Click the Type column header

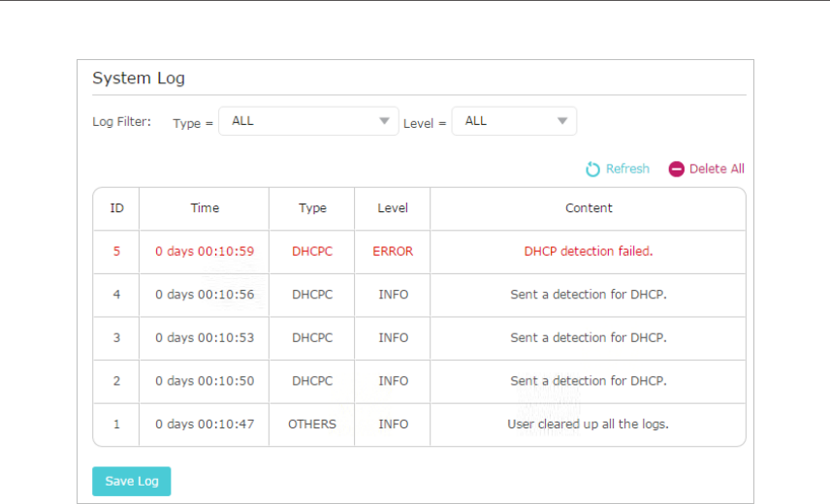(x=312, y=208)
